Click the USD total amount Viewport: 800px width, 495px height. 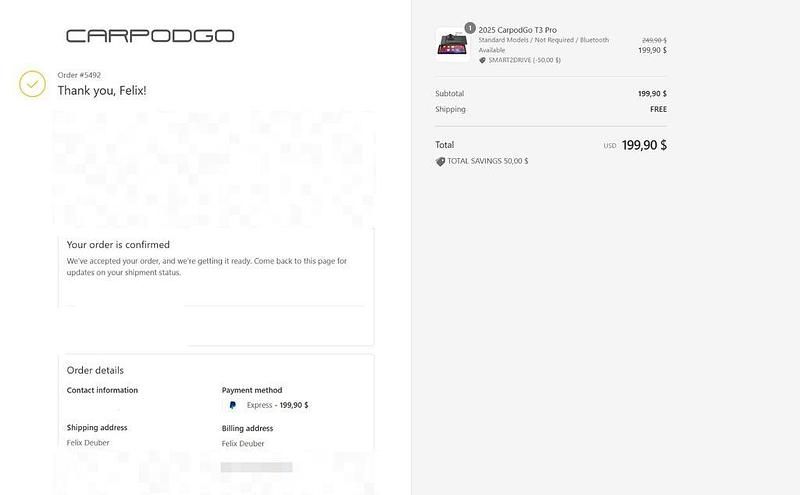click(644, 145)
